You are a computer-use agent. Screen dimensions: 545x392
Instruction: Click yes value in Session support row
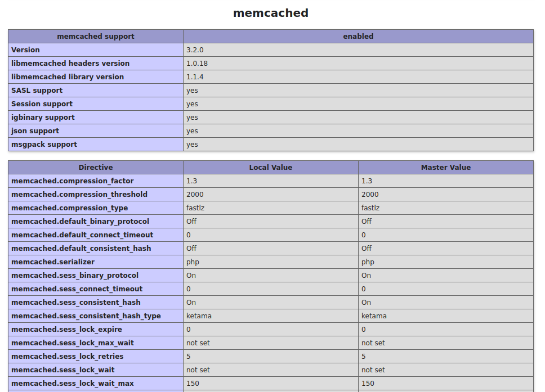pos(192,104)
